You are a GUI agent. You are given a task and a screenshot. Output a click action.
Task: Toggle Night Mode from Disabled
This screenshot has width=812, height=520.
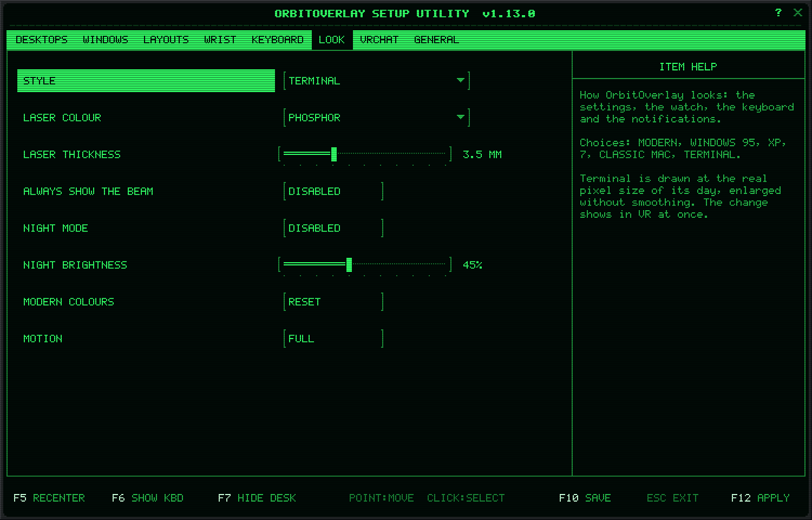point(333,228)
